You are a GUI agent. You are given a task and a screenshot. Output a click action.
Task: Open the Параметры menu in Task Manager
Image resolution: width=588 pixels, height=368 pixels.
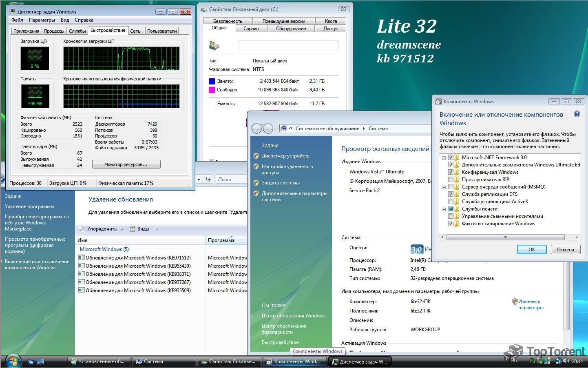coord(42,20)
